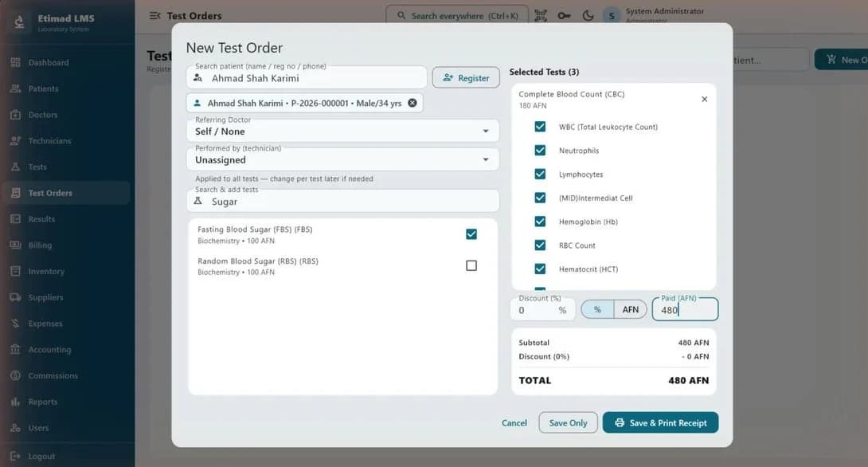Screen dimensions: 868x467
Task: Open Dashboard from the sidebar
Action: (66, 63)
